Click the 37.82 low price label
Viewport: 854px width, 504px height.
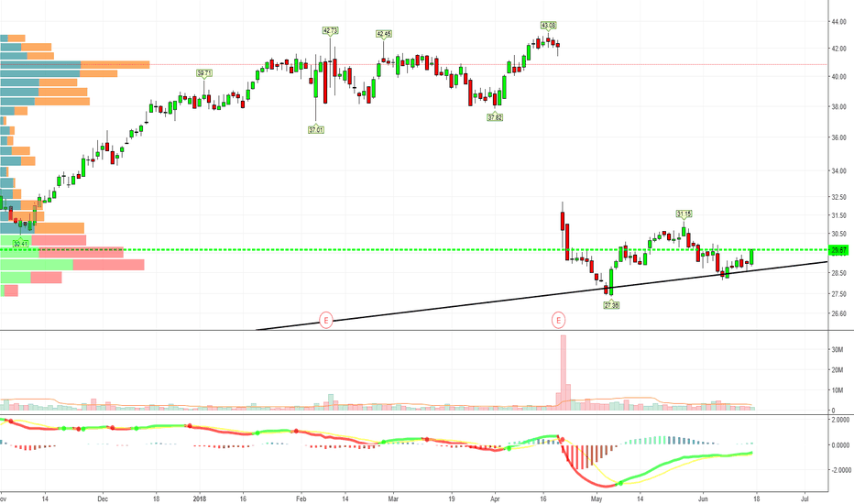tap(495, 117)
